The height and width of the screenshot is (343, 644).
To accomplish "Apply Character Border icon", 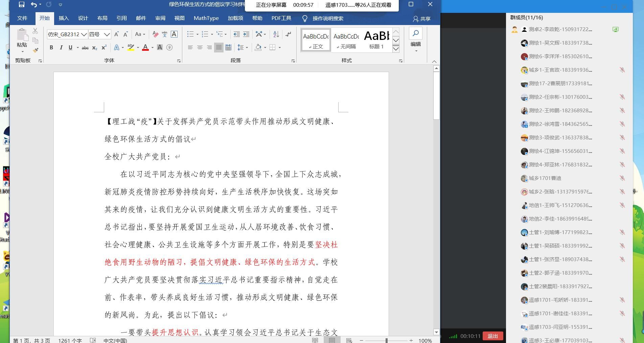I will (x=174, y=34).
